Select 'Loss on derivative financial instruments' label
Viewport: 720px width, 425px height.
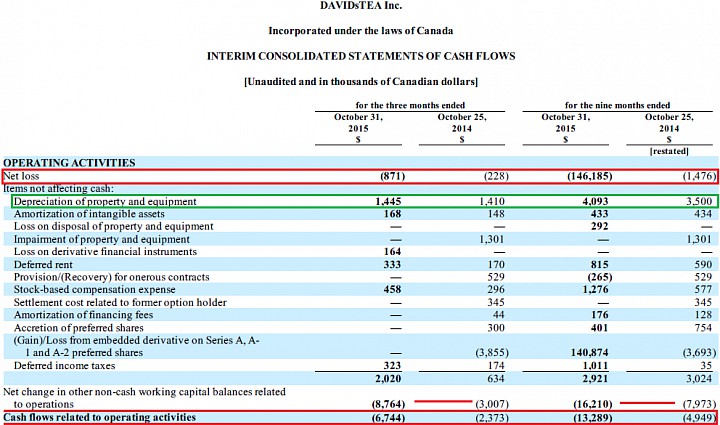(105, 252)
